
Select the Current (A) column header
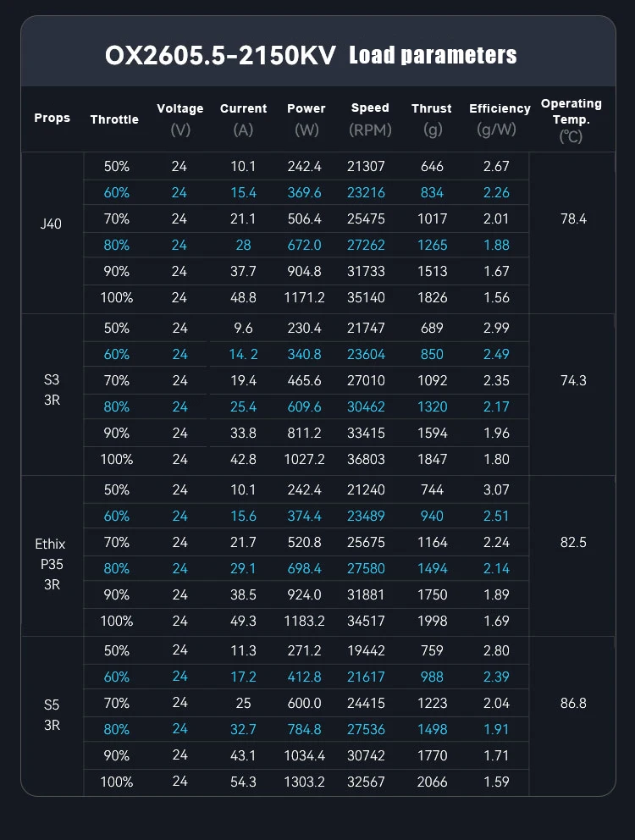243,119
